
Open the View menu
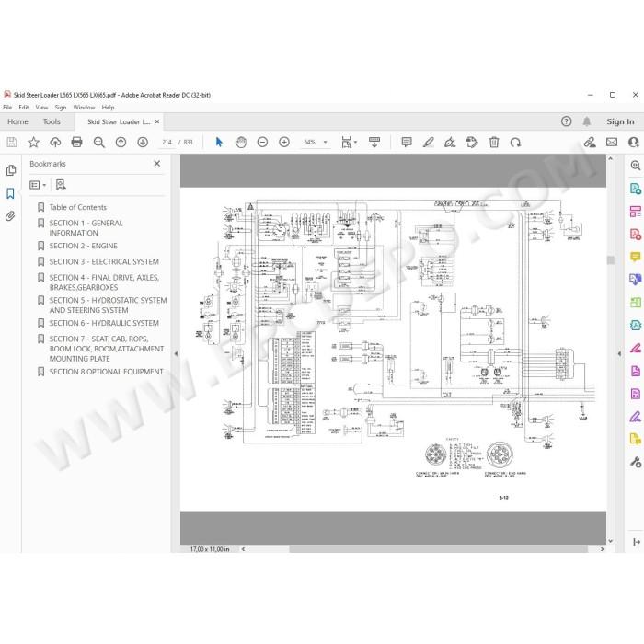[x=41, y=108]
